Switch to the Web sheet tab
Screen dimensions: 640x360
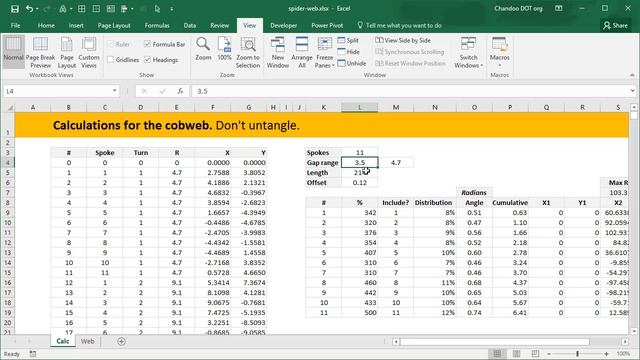click(87, 341)
